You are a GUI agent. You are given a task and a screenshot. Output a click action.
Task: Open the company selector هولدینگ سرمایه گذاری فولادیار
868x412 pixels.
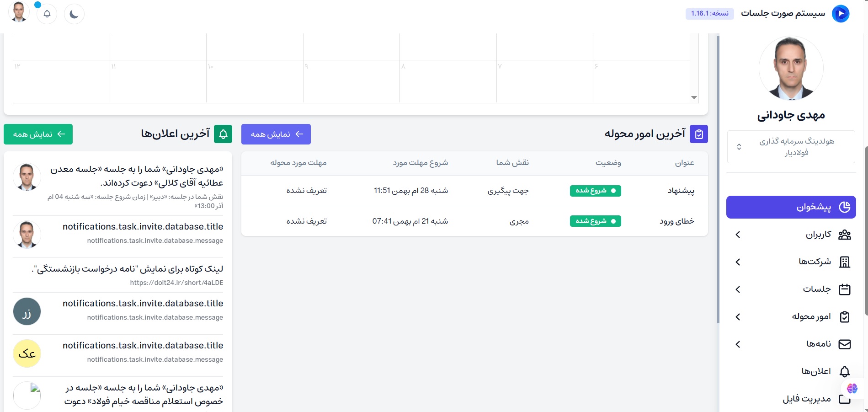791,147
